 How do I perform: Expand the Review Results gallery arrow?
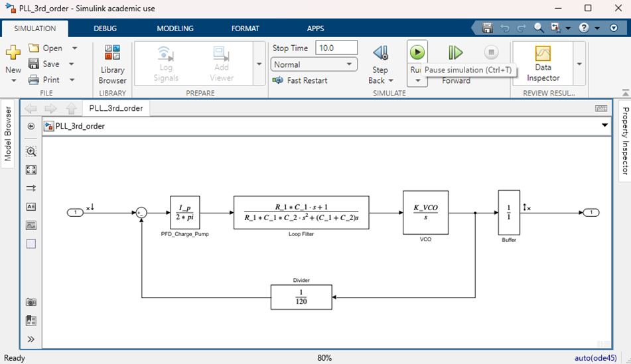coord(579,64)
